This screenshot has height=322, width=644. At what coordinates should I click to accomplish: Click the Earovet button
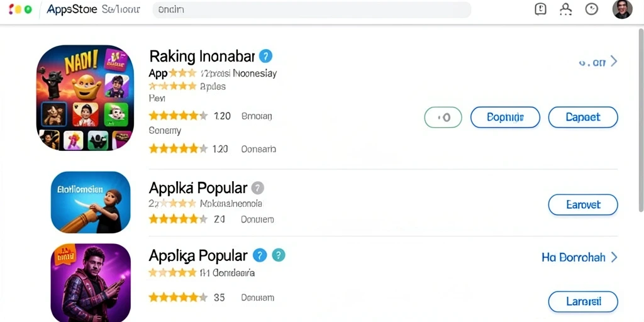583,205
